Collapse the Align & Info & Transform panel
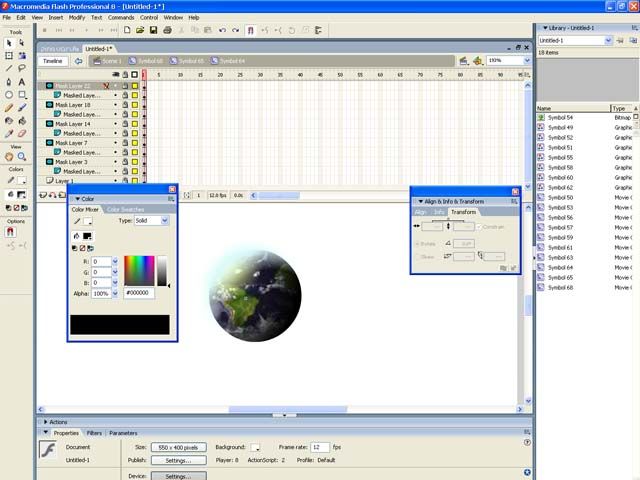 click(x=421, y=202)
